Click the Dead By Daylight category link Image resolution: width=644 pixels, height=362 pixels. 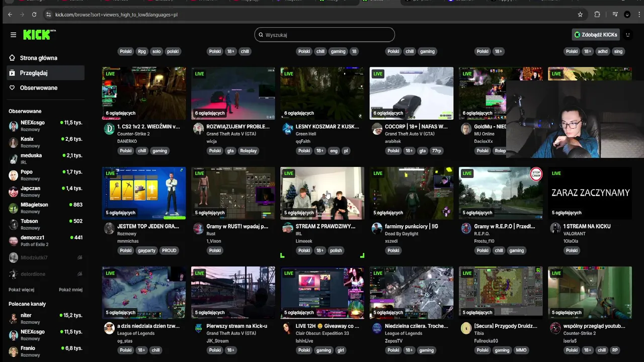[x=403, y=234]
